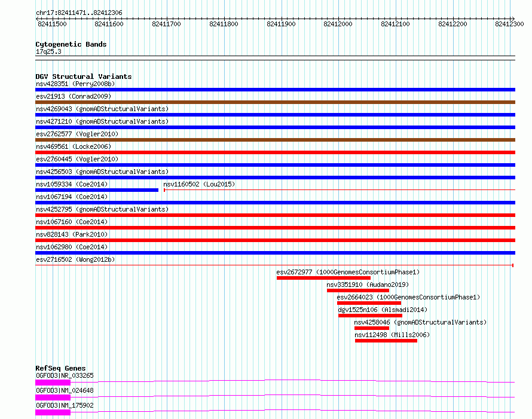Open OGFOD3|NR_033265 gene label
Image resolution: width=532 pixels, height=419 pixels.
pyautogui.click(x=65, y=375)
